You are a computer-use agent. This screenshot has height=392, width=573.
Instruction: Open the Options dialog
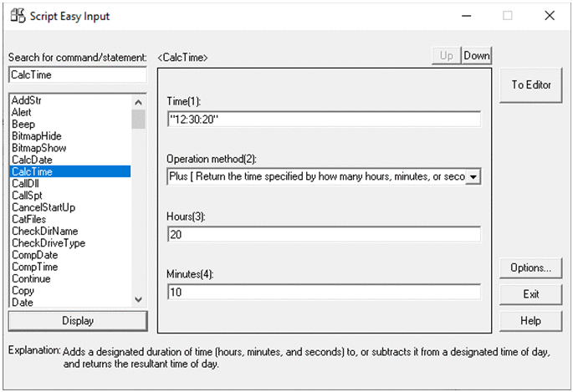pyautogui.click(x=530, y=268)
